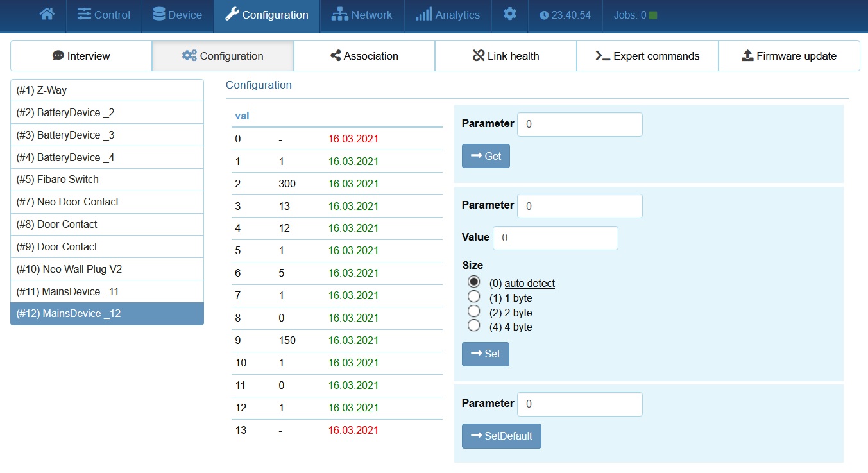The width and height of the screenshot is (868, 473).
Task: Click the home icon in top bar
Action: click(x=47, y=14)
